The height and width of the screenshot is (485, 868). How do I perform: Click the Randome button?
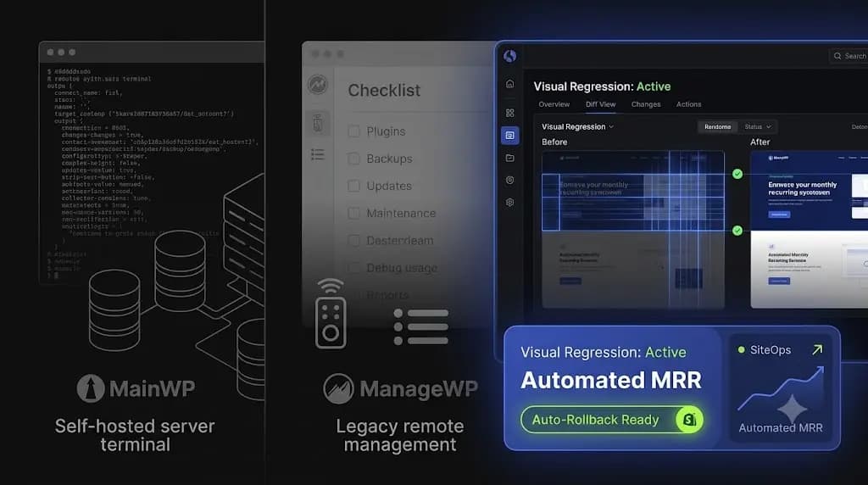717,127
